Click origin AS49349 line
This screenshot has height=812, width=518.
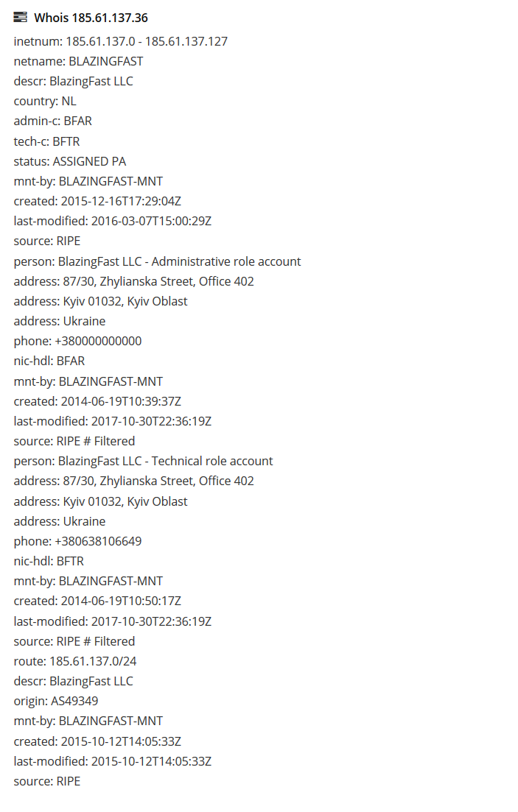(55, 701)
